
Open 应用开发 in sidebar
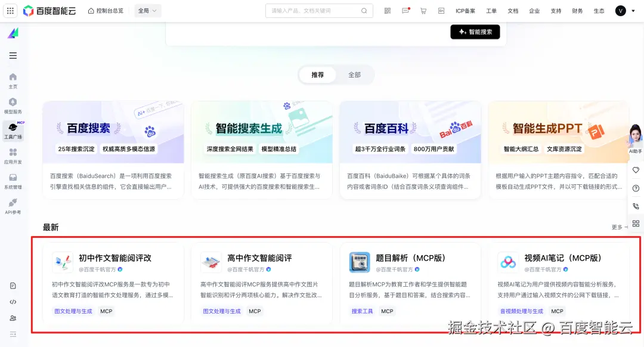(x=13, y=156)
